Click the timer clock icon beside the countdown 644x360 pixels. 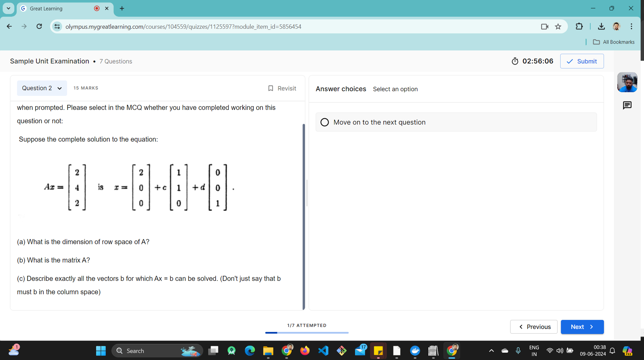[x=515, y=61]
